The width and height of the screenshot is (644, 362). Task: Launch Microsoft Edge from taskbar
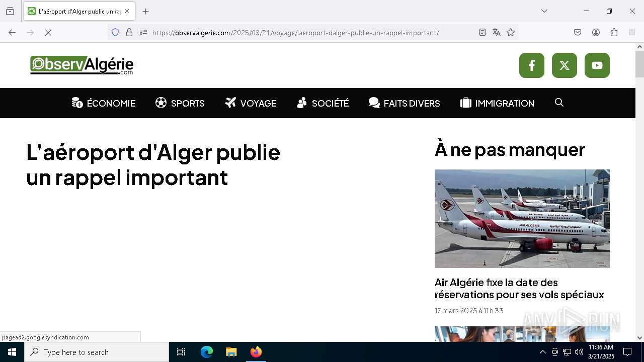pos(207,352)
